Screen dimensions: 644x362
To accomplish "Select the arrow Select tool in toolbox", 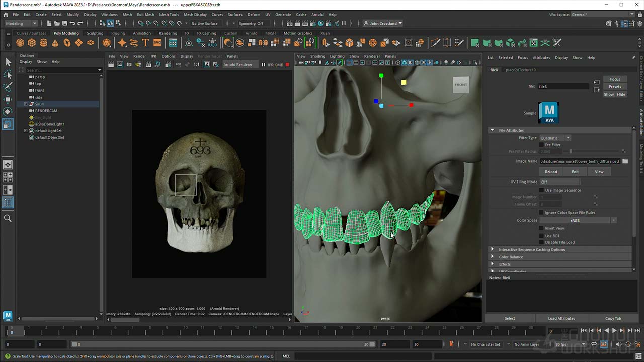I will [x=8, y=62].
